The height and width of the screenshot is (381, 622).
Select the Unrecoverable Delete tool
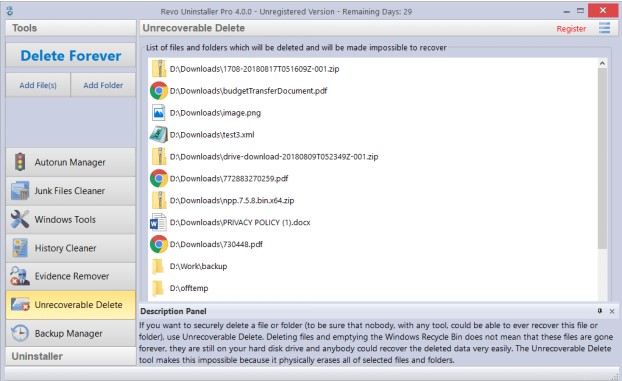pos(71,305)
